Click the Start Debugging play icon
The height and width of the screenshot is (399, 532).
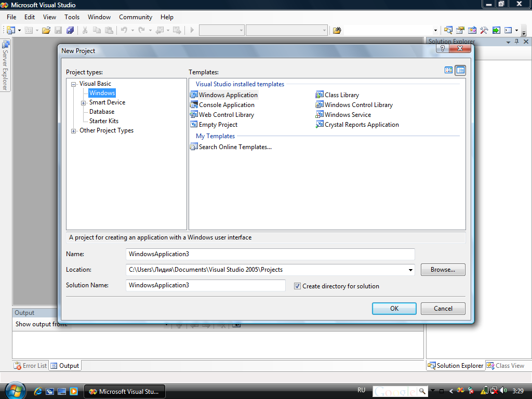point(192,30)
